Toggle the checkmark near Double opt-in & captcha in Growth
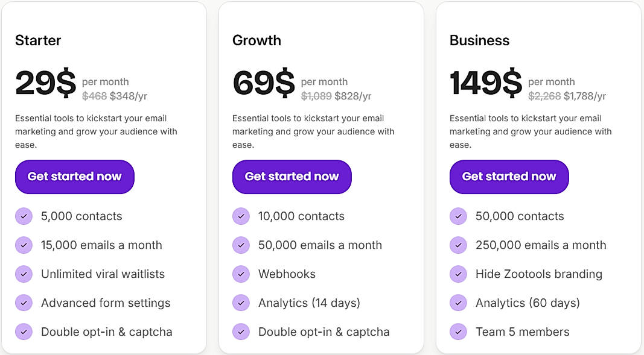This screenshot has width=644, height=355. tap(241, 331)
